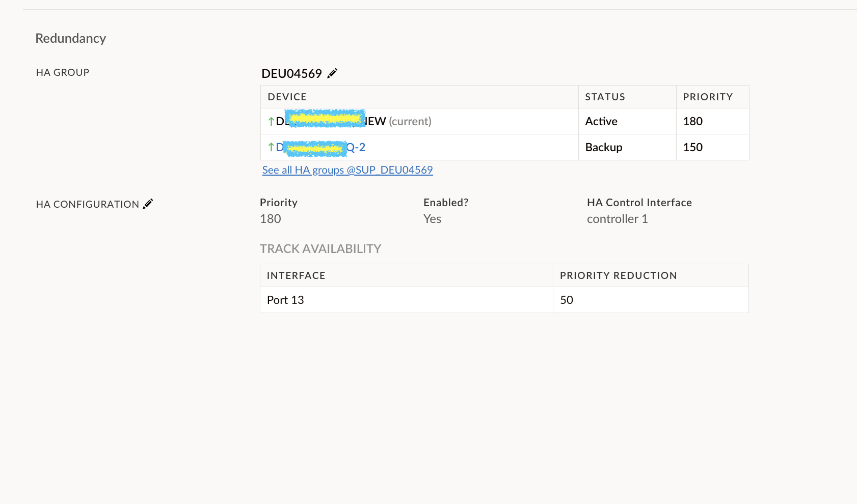Edit the HA Configuration via pencil icon
Screen dimensions: 857x504
click(148, 204)
